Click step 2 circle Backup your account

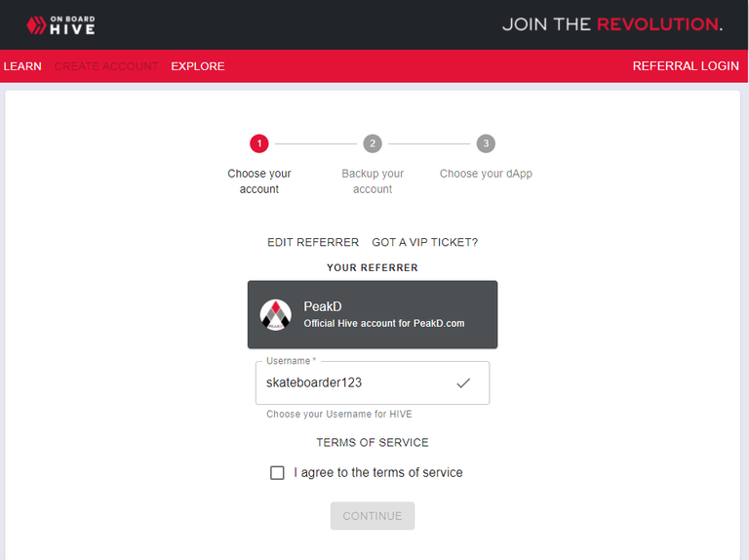tap(373, 143)
